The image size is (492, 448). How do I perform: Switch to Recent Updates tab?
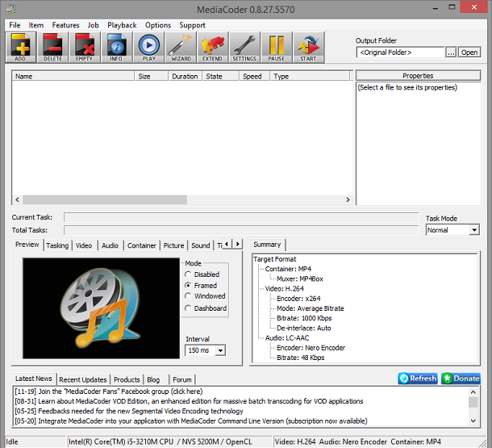(83, 380)
